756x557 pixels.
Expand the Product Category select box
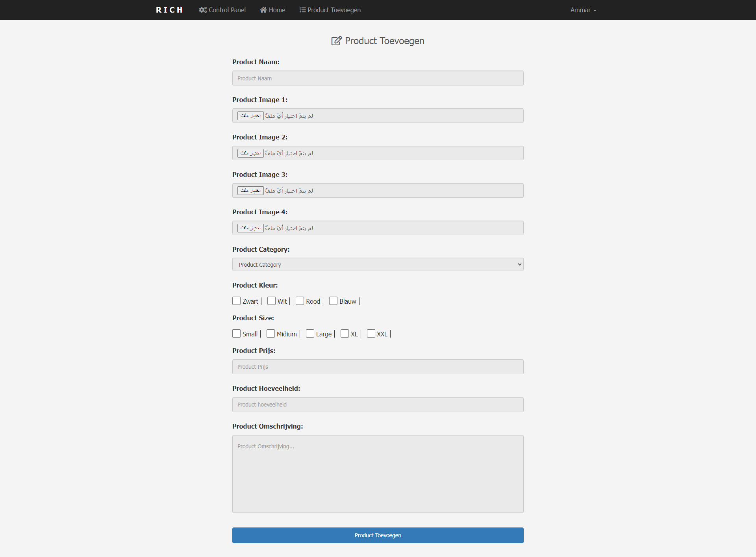point(377,264)
